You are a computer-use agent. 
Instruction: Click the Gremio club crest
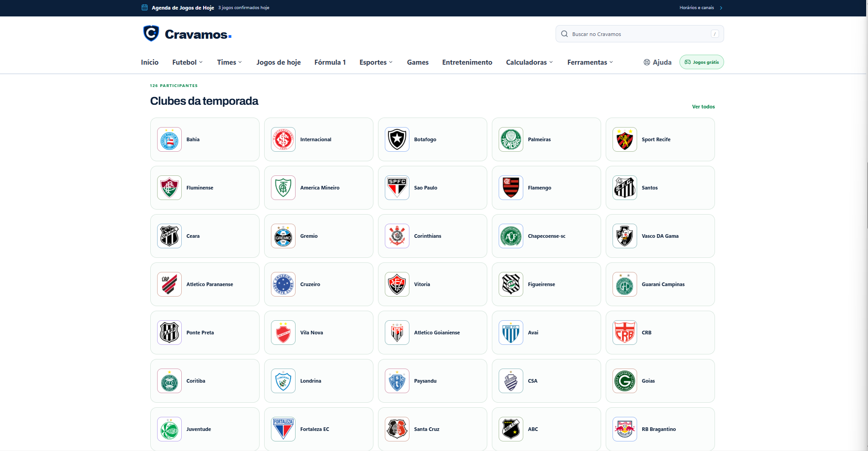283,236
